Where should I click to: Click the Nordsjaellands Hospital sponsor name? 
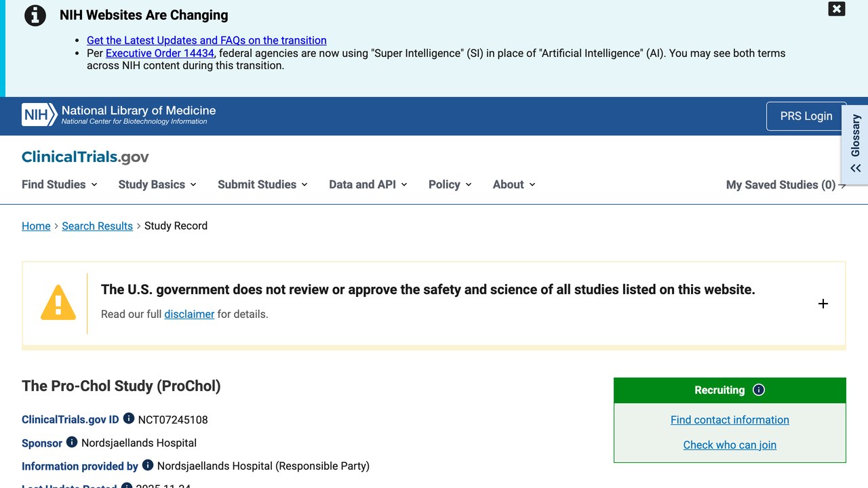pyautogui.click(x=139, y=443)
